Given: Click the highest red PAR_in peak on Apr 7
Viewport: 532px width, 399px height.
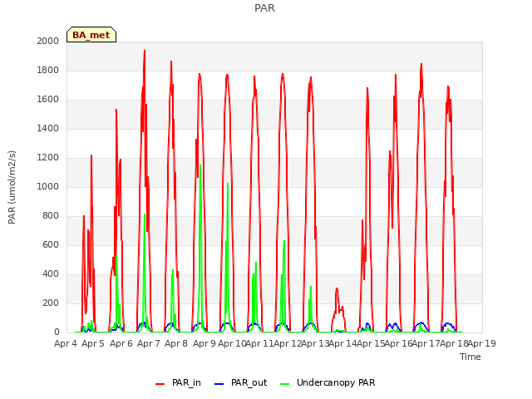Looking at the screenshot, I should [145, 51].
